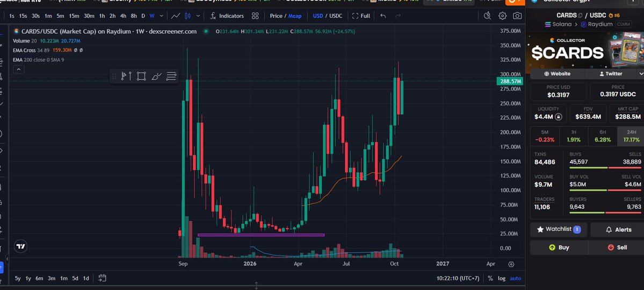Add pair to Watchlist
This screenshot has width=644, height=290.
point(559,230)
